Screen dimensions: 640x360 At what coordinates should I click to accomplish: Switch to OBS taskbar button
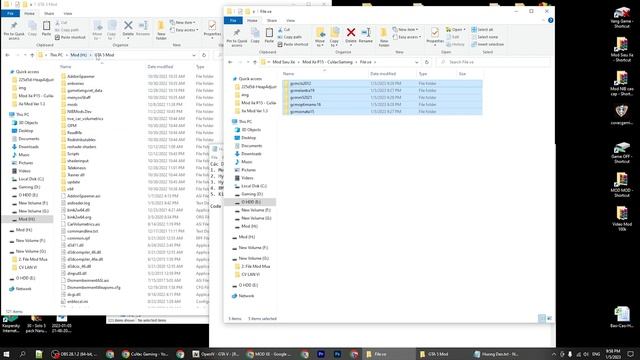pos(74,354)
